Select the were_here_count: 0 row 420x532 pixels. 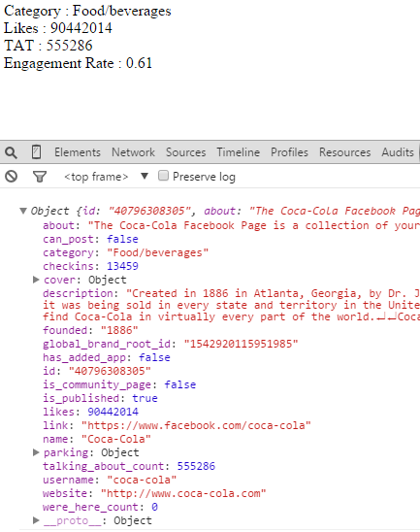(x=100, y=507)
